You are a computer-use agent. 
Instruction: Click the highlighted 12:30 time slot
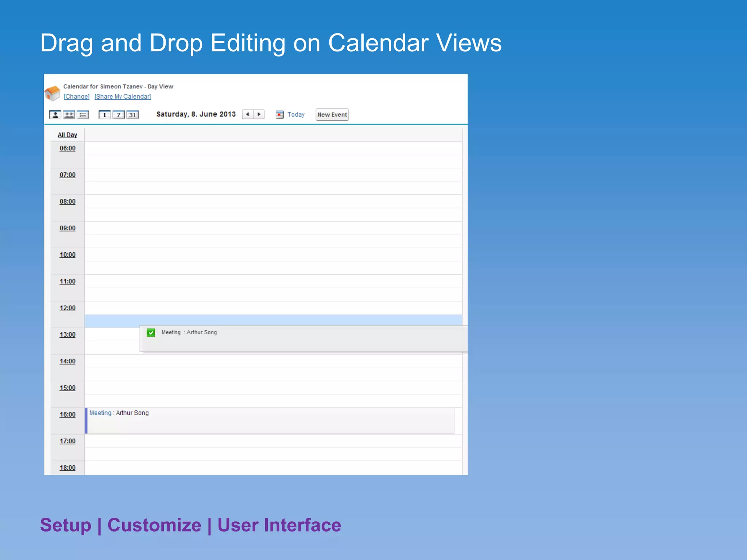click(273, 321)
